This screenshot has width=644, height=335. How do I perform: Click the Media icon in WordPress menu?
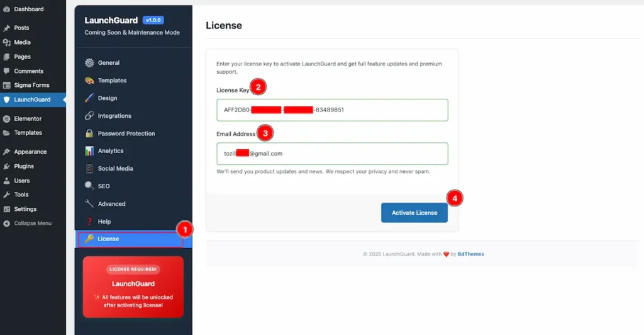tap(6, 42)
